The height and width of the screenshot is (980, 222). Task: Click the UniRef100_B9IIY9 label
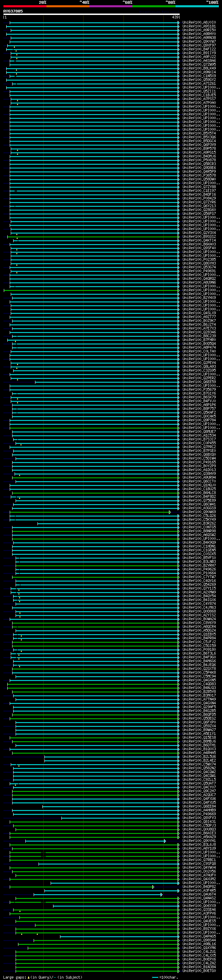199,53
